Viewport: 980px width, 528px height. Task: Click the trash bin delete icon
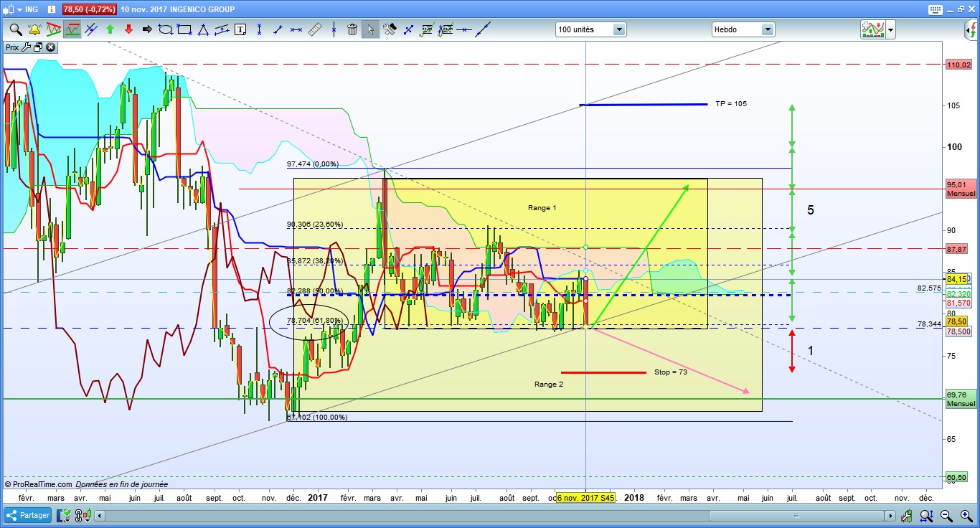point(352,29)
